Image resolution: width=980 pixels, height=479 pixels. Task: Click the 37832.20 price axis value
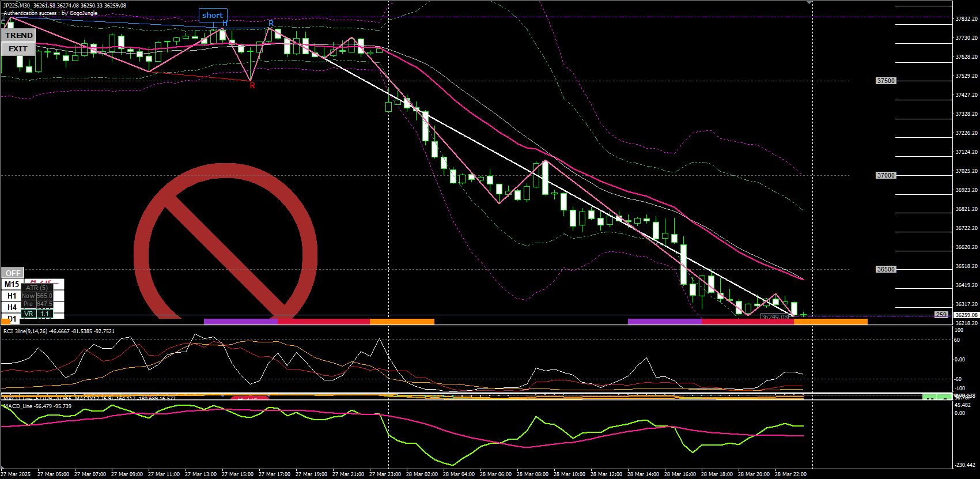click(x=967, y=19)
